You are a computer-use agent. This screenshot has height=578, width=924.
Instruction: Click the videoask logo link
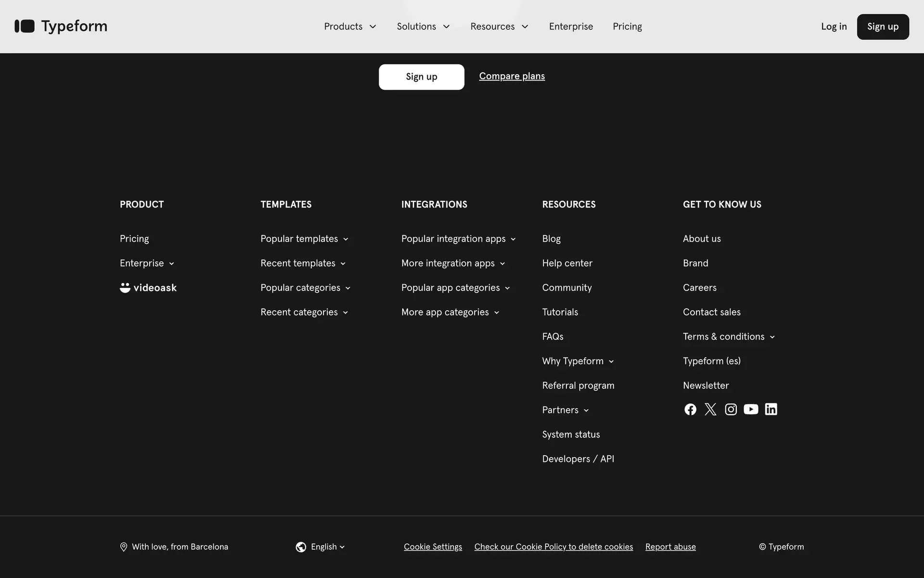[x=148, y=288]
